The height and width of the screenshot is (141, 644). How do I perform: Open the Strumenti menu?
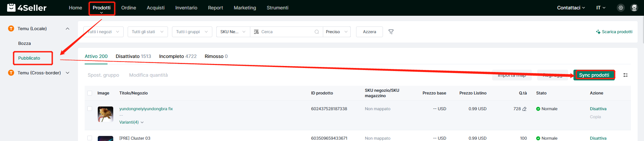click(277, 8)
